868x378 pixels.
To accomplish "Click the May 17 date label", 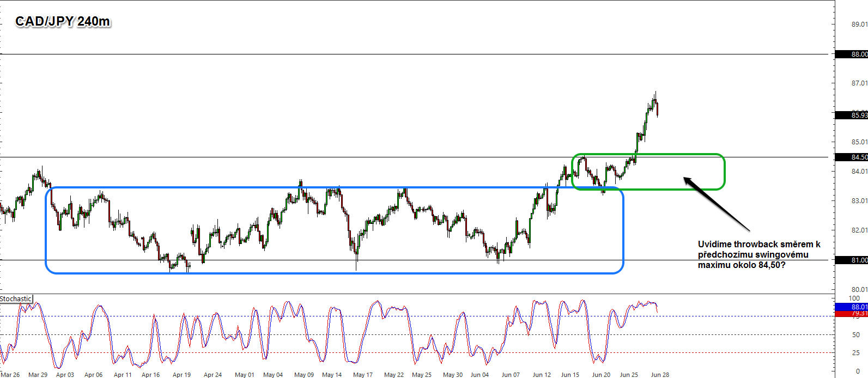I will coord(363,375).
